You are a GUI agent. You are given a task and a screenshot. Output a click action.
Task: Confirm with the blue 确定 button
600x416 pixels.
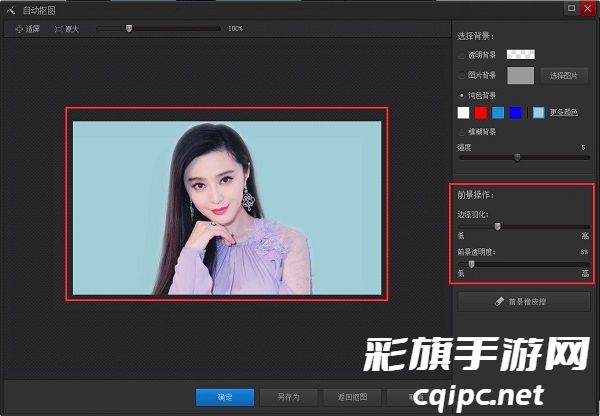(x=225, y=397)
